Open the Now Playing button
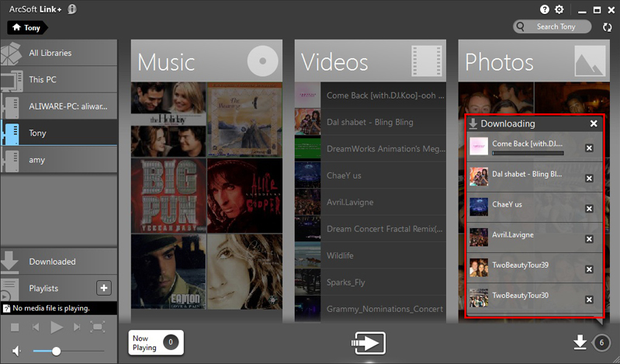The image size is (620, 364). pyautogui.click(x=156, y=342)
